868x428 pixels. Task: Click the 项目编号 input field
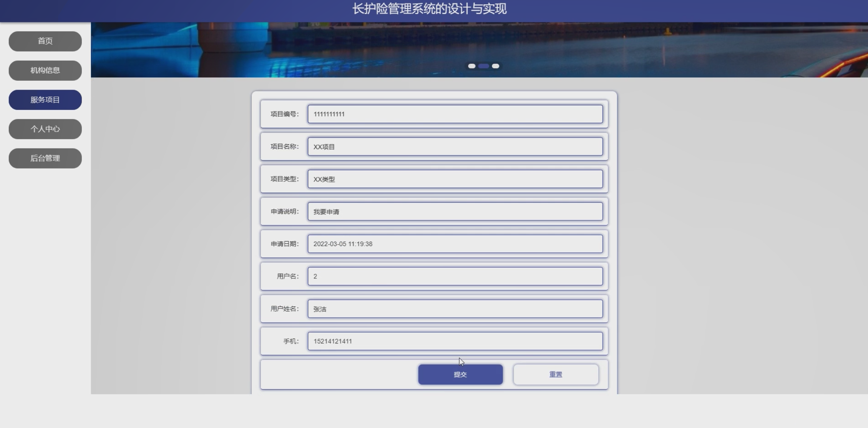pos(455,114)
